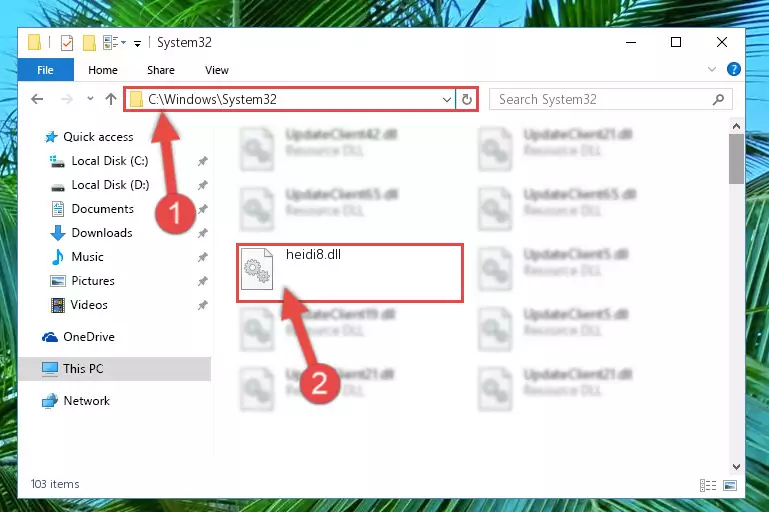
Task: Close the System32 window
Action: click(x=722, y=43)
